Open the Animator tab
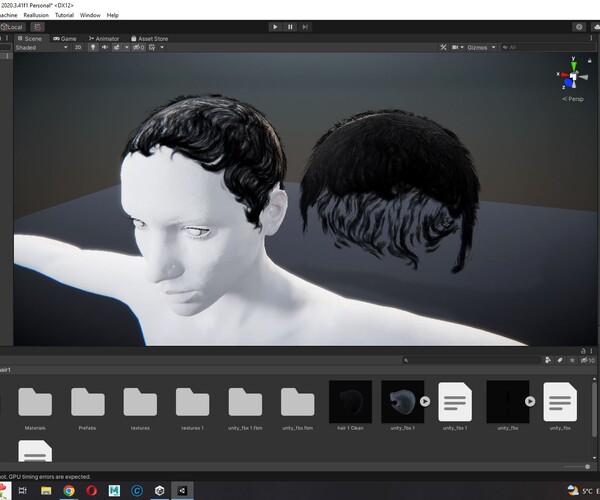The image size is (600, 500). tap(104, 39)
